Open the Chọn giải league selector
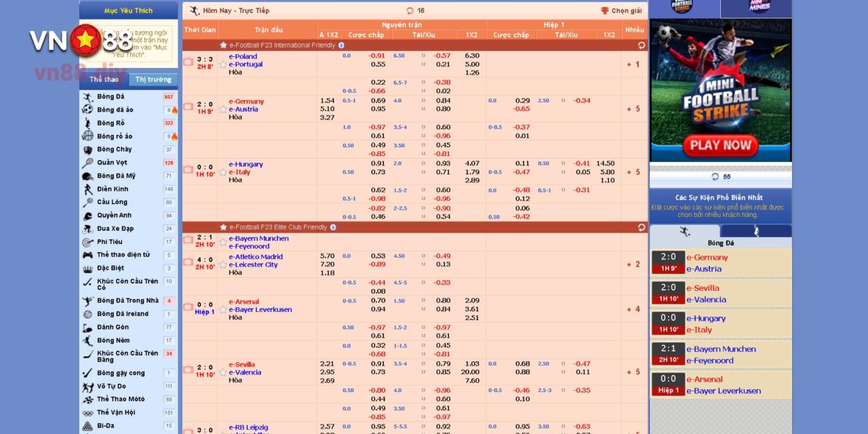Viewport: 868px width, 434px height. coord(621,11)
